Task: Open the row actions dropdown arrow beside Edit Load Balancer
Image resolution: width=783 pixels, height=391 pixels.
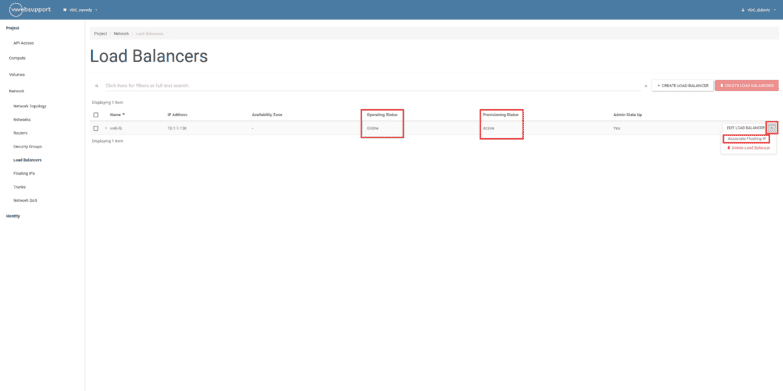Action: tap(772, 128)
